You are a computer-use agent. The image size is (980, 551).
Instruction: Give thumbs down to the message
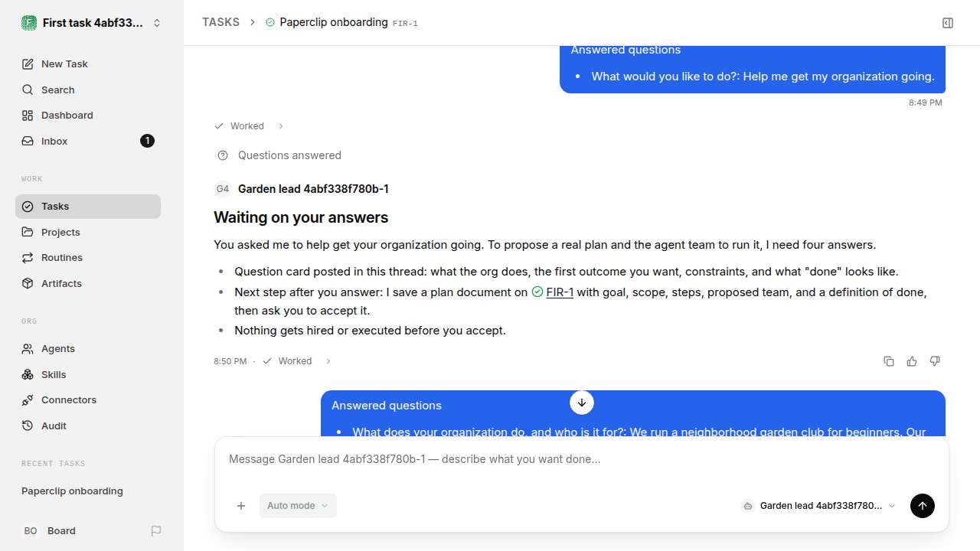click(935, 361)
